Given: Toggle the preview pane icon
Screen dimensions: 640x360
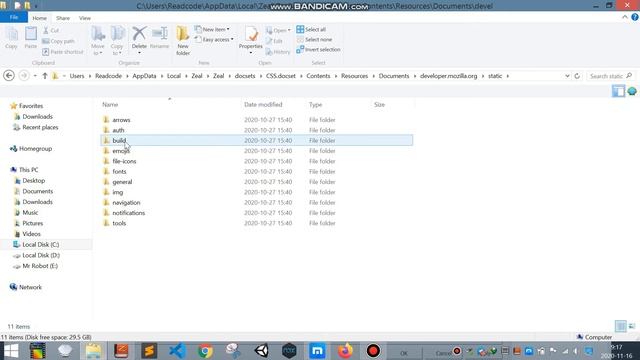Looking at the screenshot, I should point(618,91).
